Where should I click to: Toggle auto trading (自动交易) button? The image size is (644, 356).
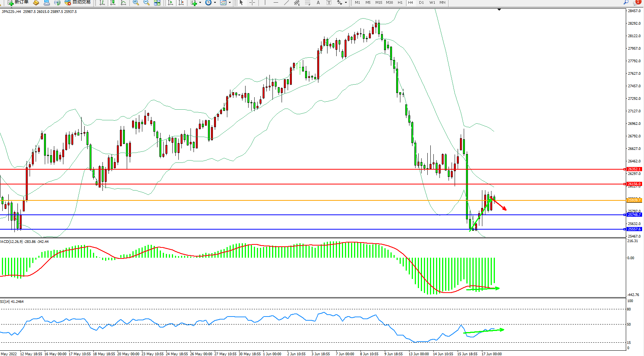point(78,2)
